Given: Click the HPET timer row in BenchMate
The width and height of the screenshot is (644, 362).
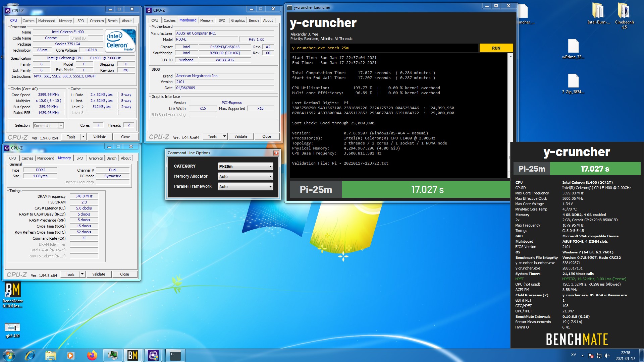Looking at the screenshot, I should 576,279.
